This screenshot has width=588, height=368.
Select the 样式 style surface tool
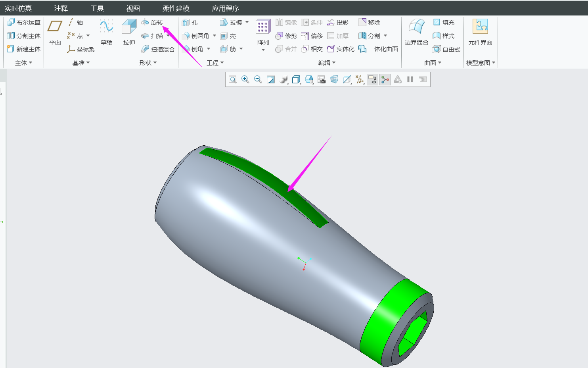[444, 36]
